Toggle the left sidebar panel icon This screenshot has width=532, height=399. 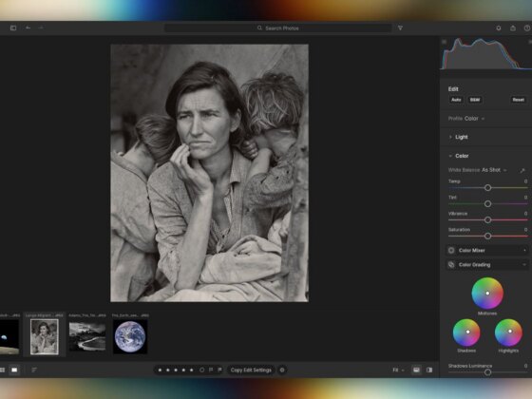click(13, 28)
